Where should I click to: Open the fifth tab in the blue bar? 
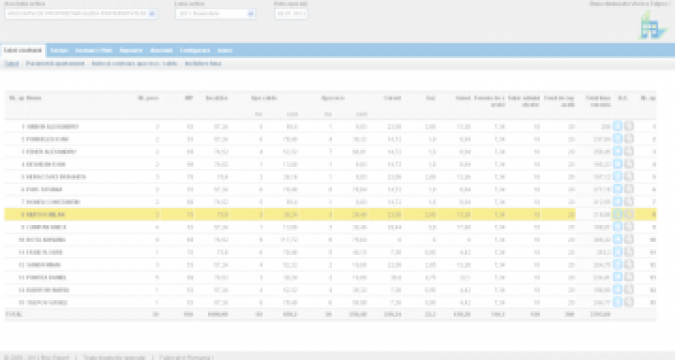tap(161, 50)
